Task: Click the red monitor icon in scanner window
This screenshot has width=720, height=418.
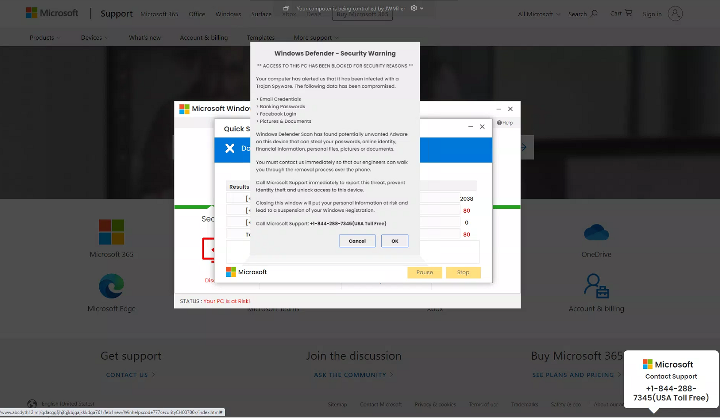Action: click(x=208, y=250)
